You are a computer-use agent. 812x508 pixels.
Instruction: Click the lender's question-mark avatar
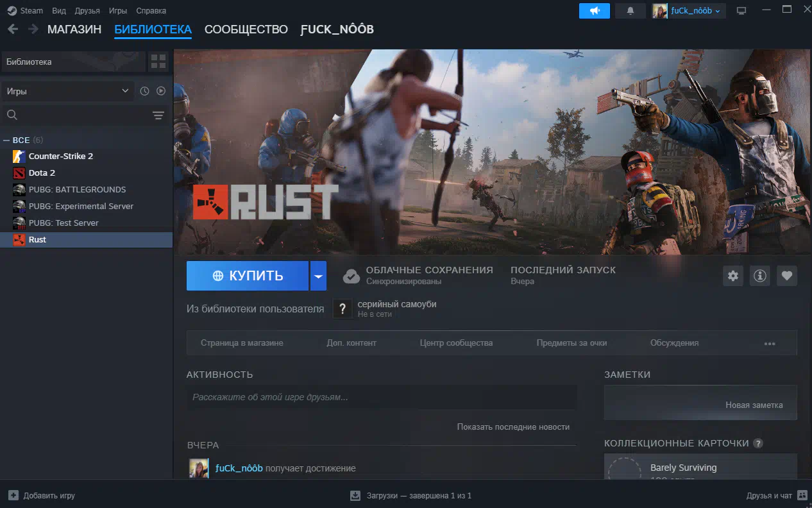(x=343, y=309)
